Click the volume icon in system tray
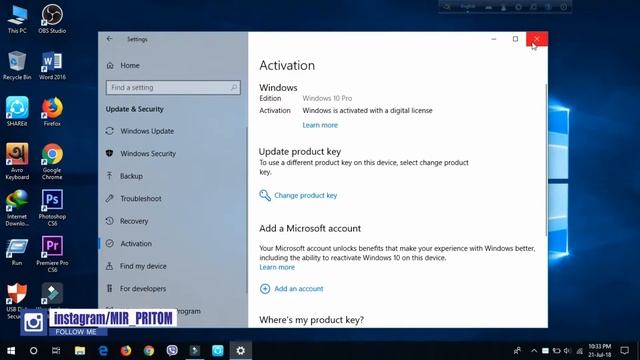 tap(567, 351)
